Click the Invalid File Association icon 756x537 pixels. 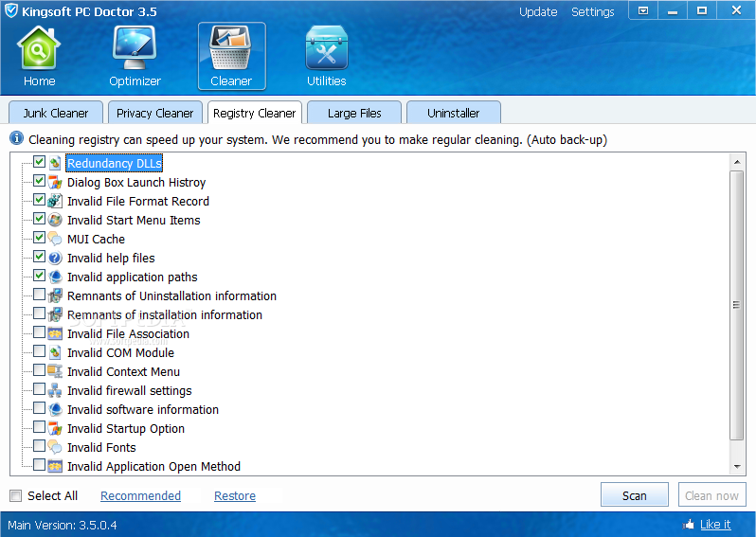click(x=55, y=333)
